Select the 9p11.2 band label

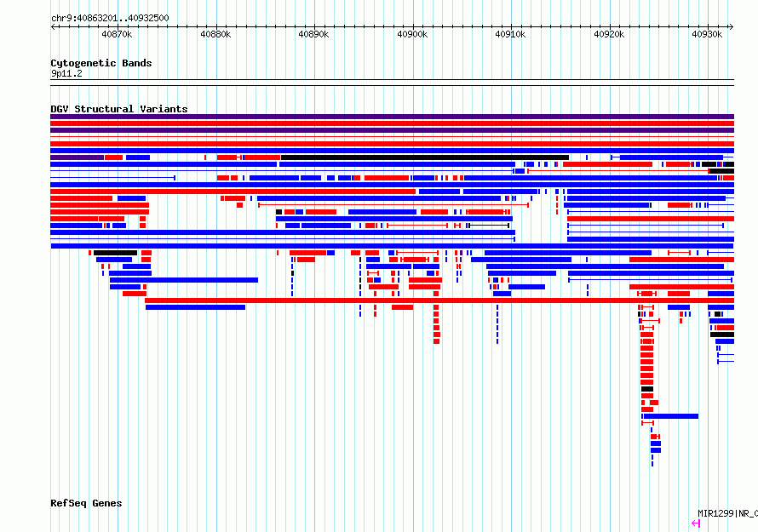point(66,73)
